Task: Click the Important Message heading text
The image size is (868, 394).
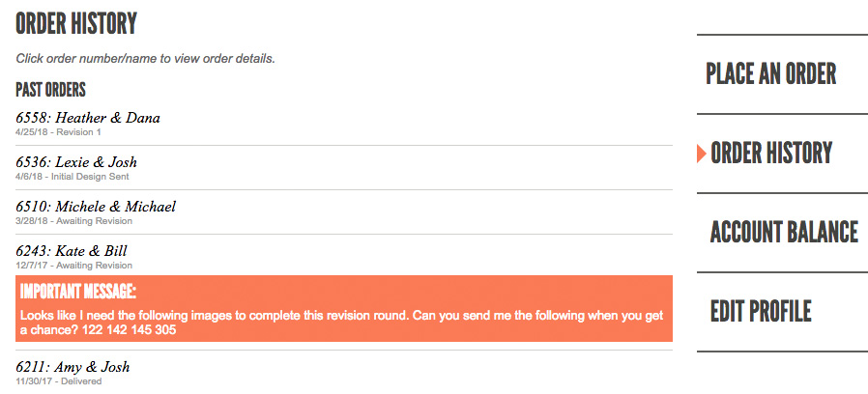Action: pos(78,292)
